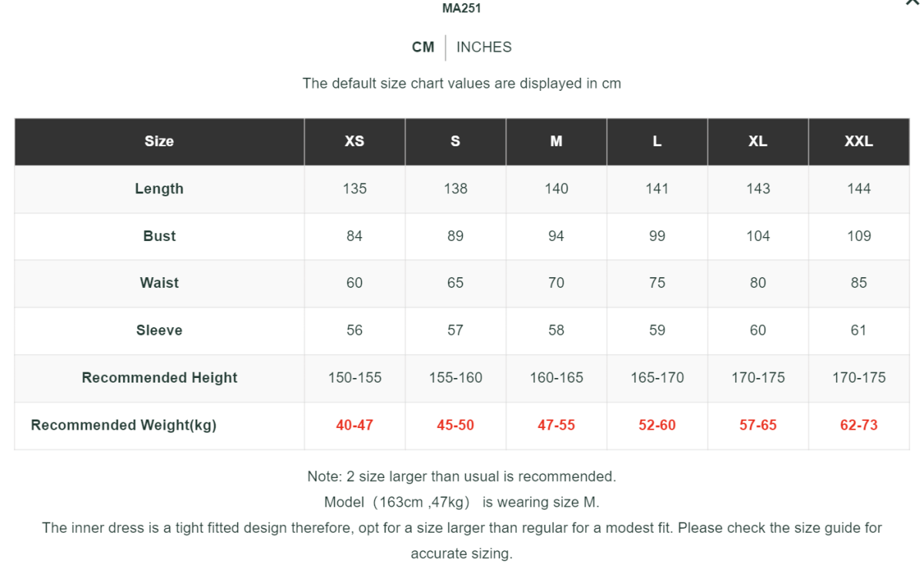Click length value 135 for XS
Image resolution: width=924 pixels, height=565 pixels.
click(354, 189)
